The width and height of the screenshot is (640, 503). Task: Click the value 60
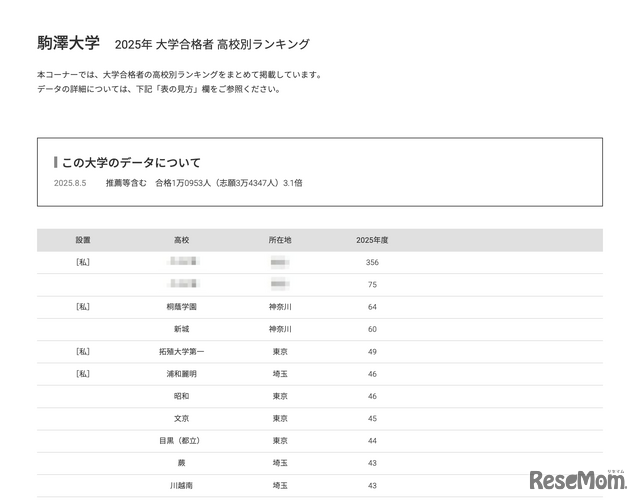pos(372,329)
